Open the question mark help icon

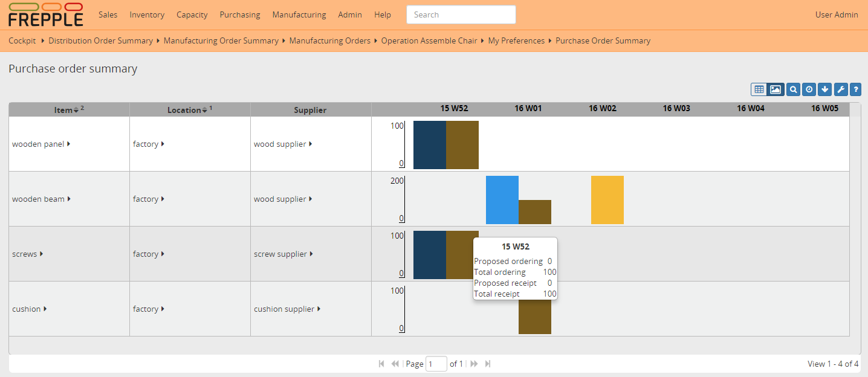[x=855, y=89]
